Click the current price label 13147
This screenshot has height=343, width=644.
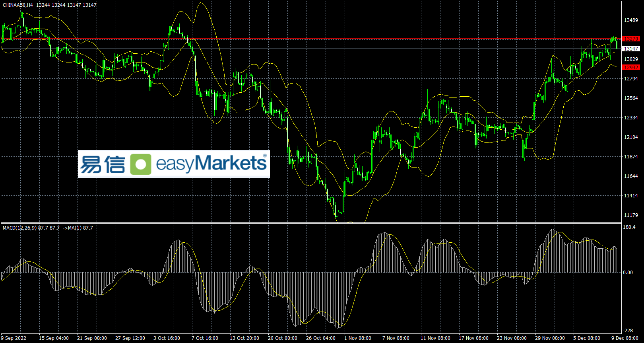[631, 49]
